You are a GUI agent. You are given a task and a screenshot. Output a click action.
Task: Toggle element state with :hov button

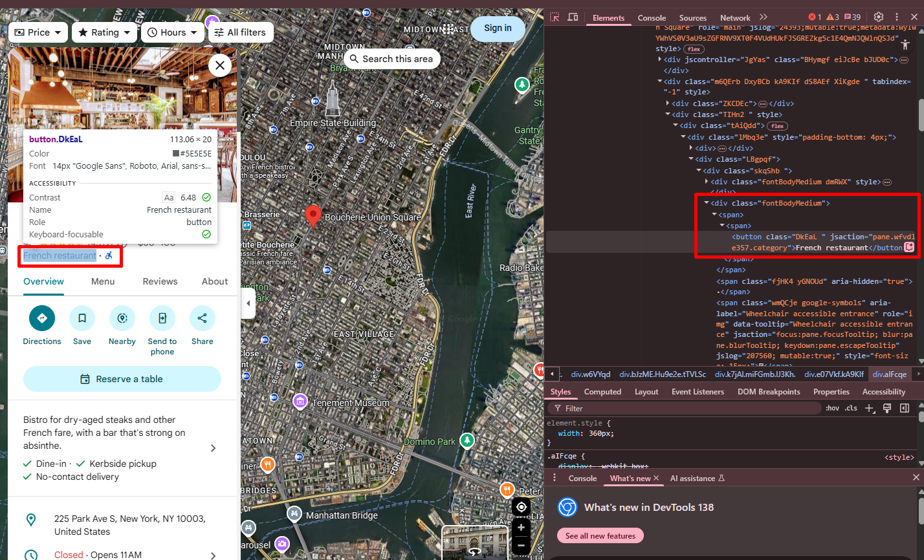[832, 407]
